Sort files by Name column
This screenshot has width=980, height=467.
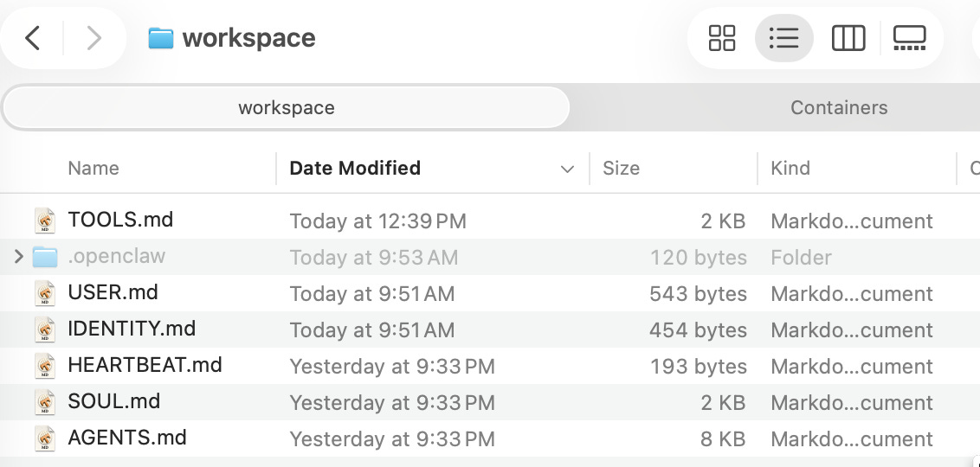click(93, 169)
